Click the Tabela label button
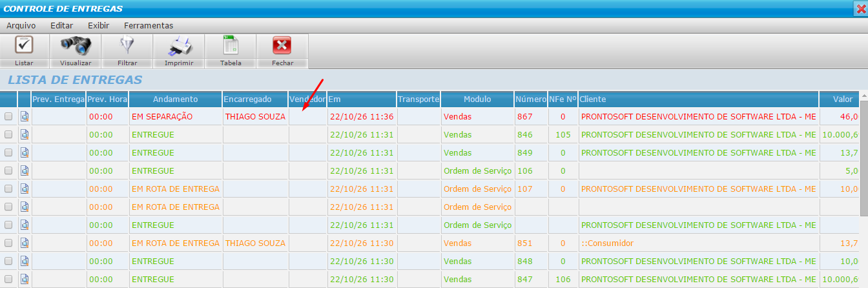 point(231,63)
